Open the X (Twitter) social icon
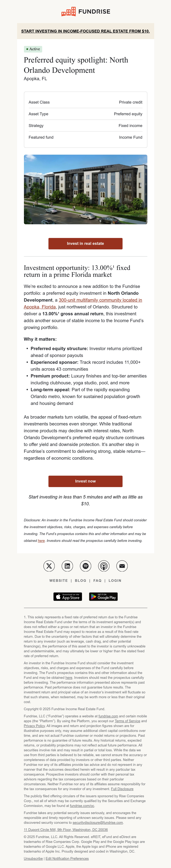The width and height of the screenshot is (171, 868). (49, 566)
